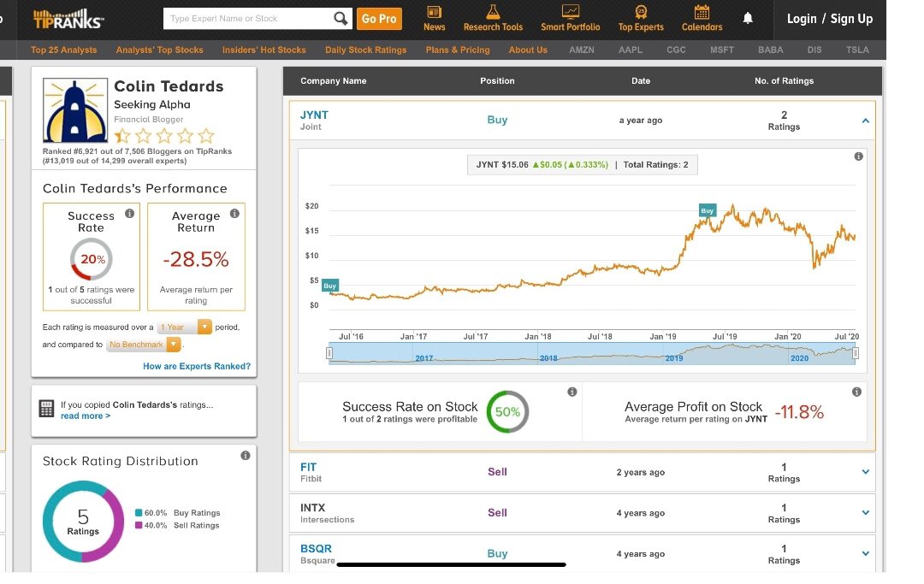This screenshot has height=584, width=924.
Task: Click Stock Rating Distribution info icon
Action: coord(246,455)
